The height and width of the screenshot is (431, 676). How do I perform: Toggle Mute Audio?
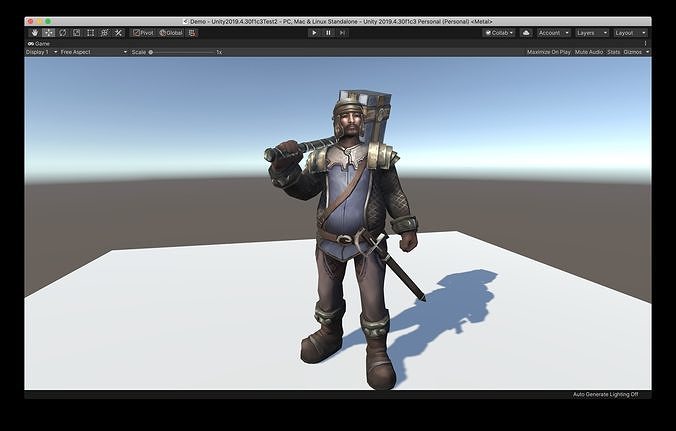588,52
